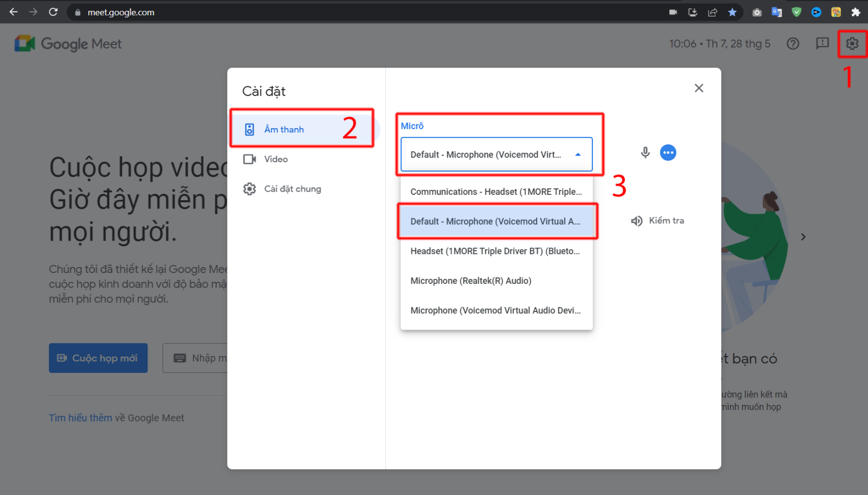Open the Settings gear in Google Meet
Screen dimensions: 868x495
point(852,44)
